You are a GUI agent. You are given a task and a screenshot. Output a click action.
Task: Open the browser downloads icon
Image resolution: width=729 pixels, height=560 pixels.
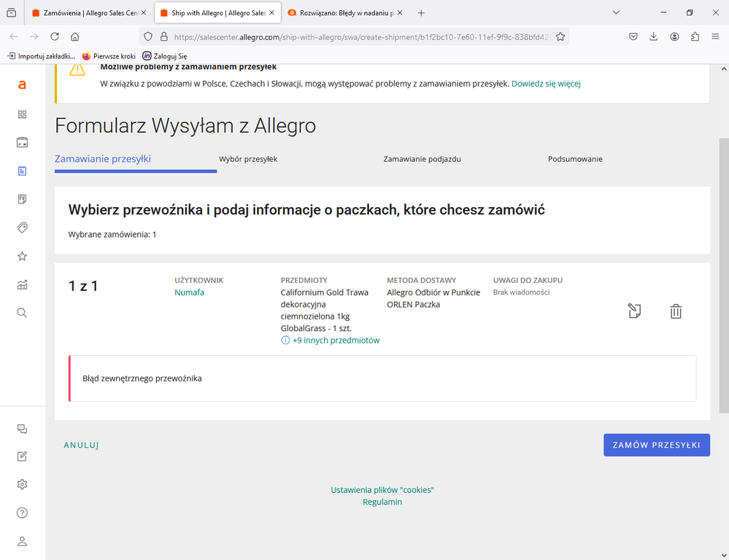point(654,36)
